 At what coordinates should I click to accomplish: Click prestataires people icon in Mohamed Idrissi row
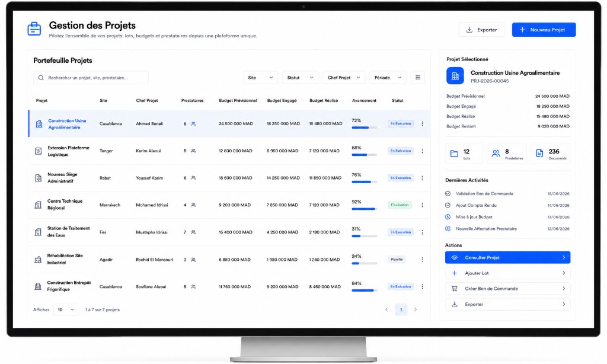coord(193,205)
